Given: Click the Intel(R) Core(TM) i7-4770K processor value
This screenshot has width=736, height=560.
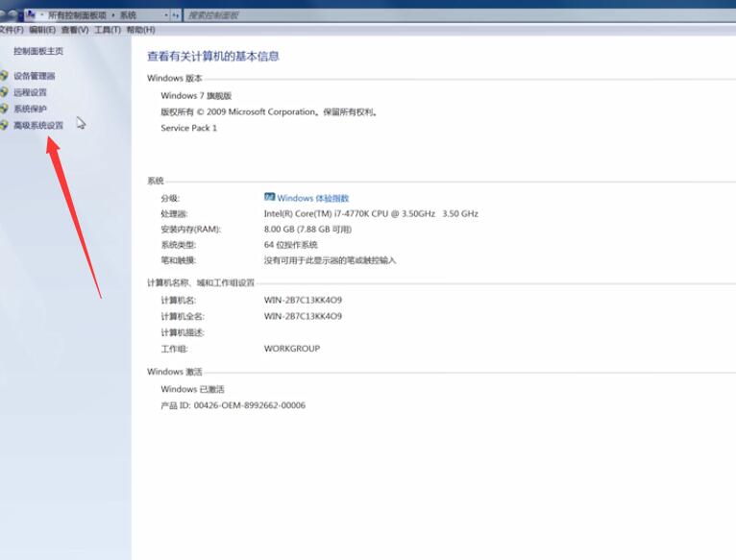Looking at the screenshot, I should [371, 213].
